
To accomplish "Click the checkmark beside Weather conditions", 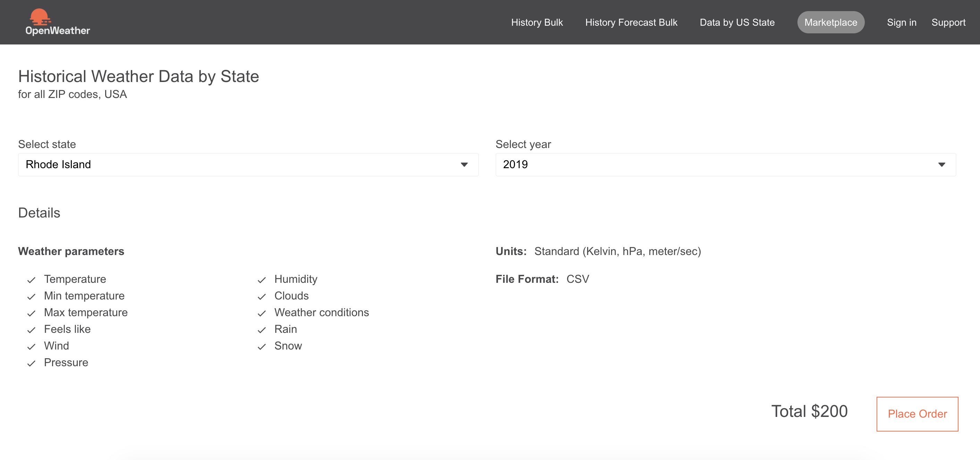I will pyautogui.click(x=261, y=313).
